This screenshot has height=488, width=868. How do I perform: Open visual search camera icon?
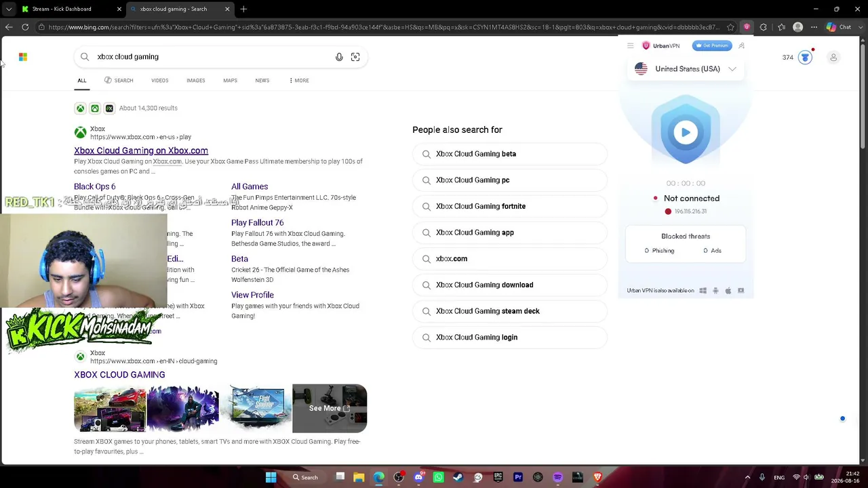click(355, 57)
